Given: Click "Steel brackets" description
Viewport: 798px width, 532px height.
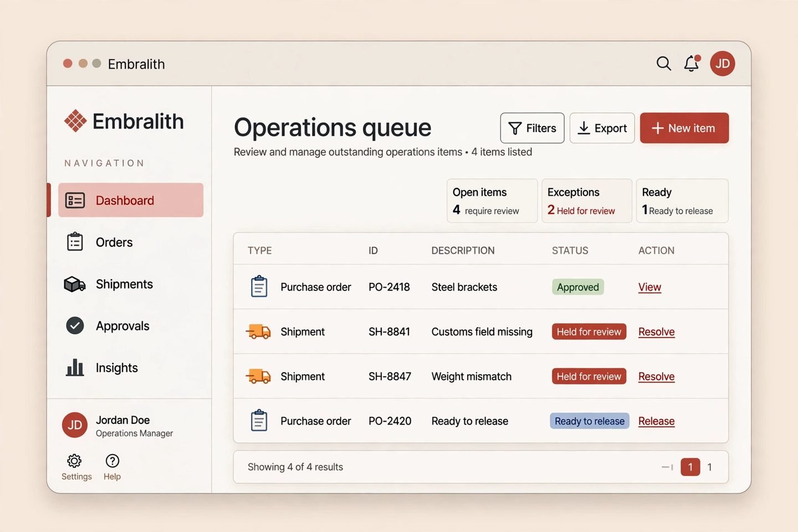Looking at the screenshot, I should tap(464, 287).
